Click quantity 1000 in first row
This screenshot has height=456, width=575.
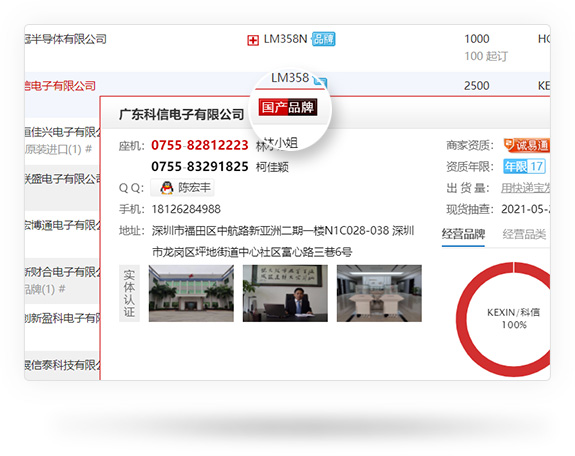point(477,39)
